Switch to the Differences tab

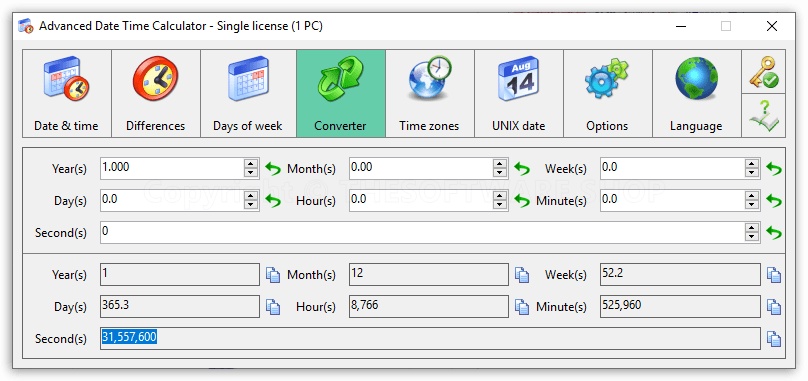pyautogui.click(x=156, y=93)
